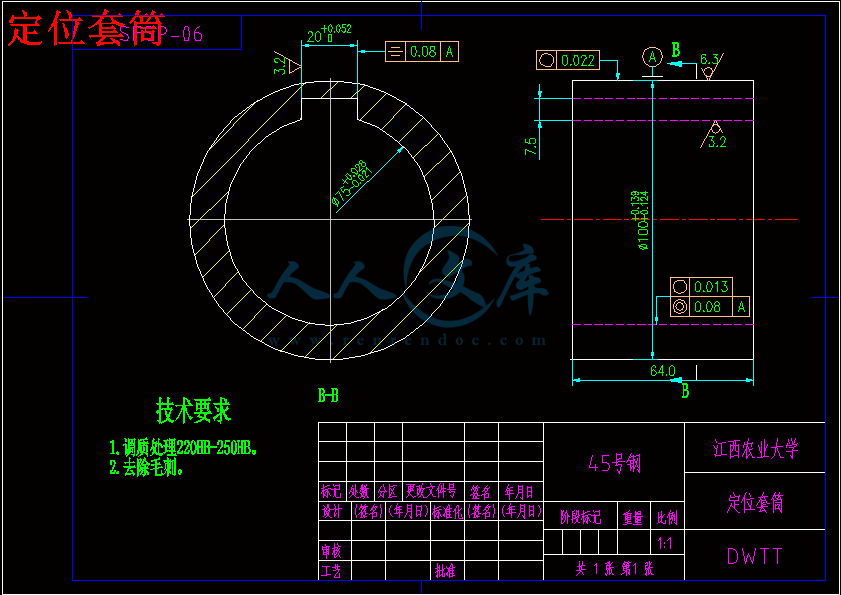Select the 工艺 row label
Image resolution: width=841 pixels, height=595 pixels.
pos(331,570)
